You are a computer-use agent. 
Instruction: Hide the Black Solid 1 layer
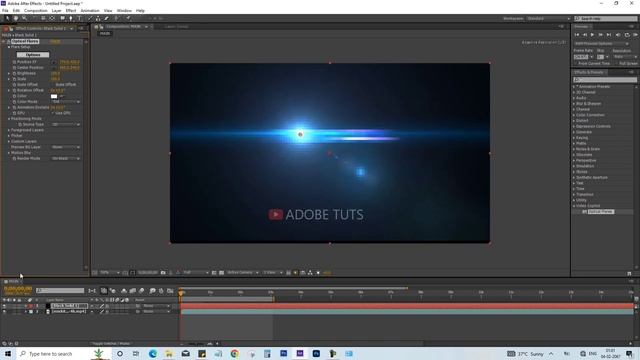[x=4, y=306]
